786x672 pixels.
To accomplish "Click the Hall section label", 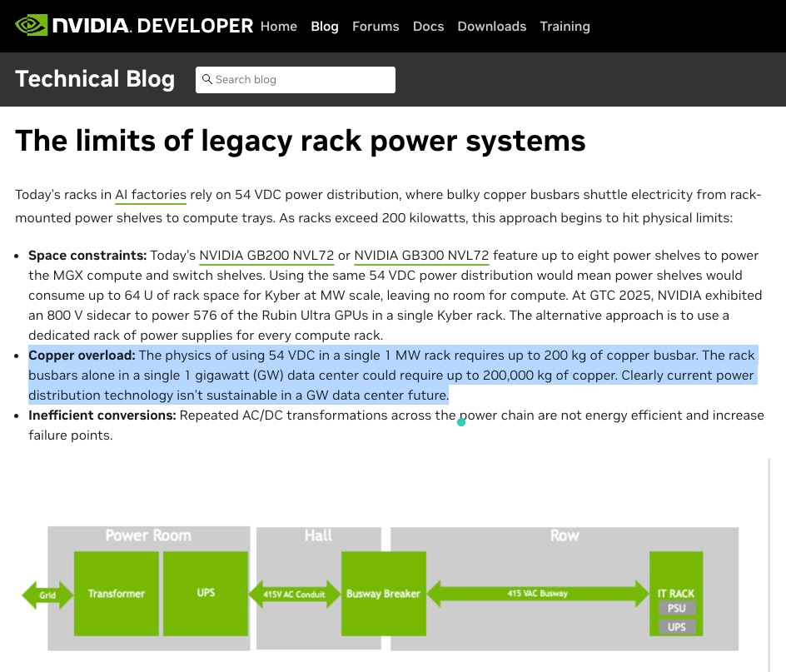I will click(x=318, y=535).
